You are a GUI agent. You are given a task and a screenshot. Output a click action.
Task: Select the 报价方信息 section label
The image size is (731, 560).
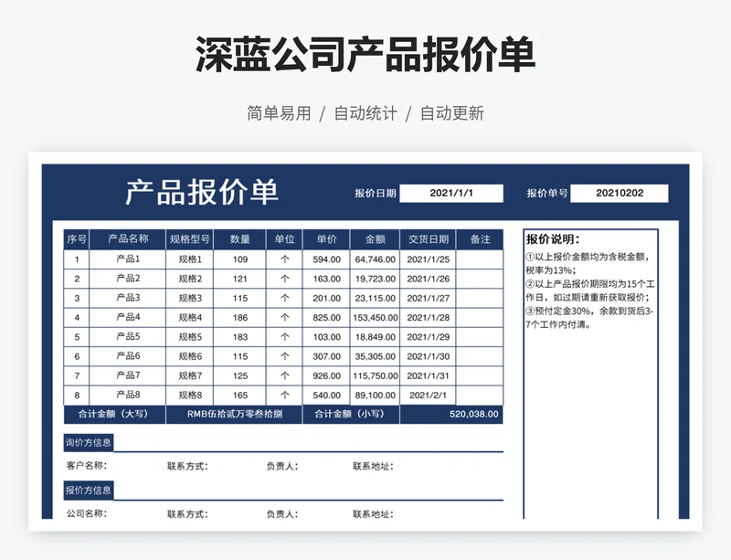point(89,491)
